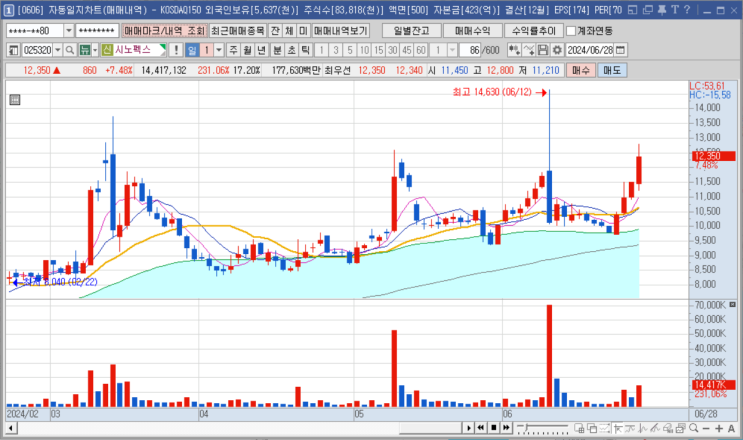Open the 수익률추이 tab button
The image size is (743, 440).
pyautogui.click(x=534, y=31)
